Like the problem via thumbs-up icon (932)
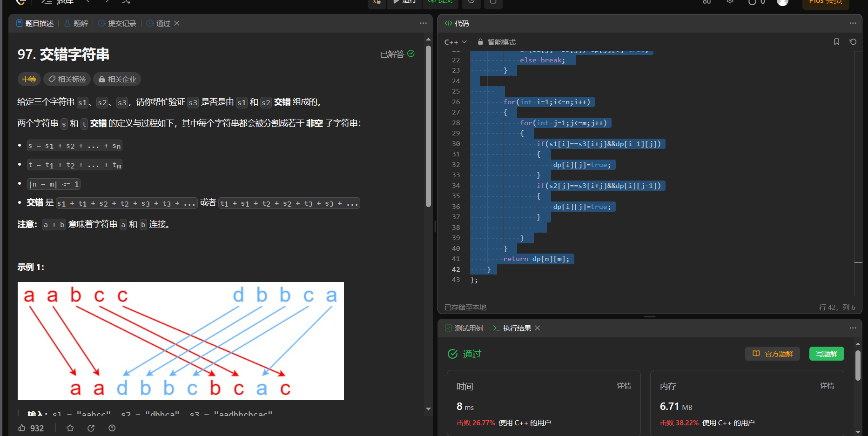868x436 pixels. [x=31, y=428]
